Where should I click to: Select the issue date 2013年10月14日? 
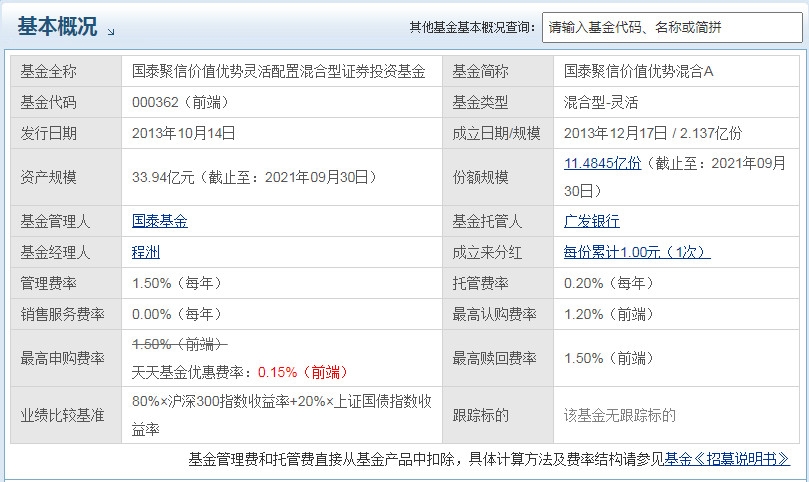tap(184, 133)
